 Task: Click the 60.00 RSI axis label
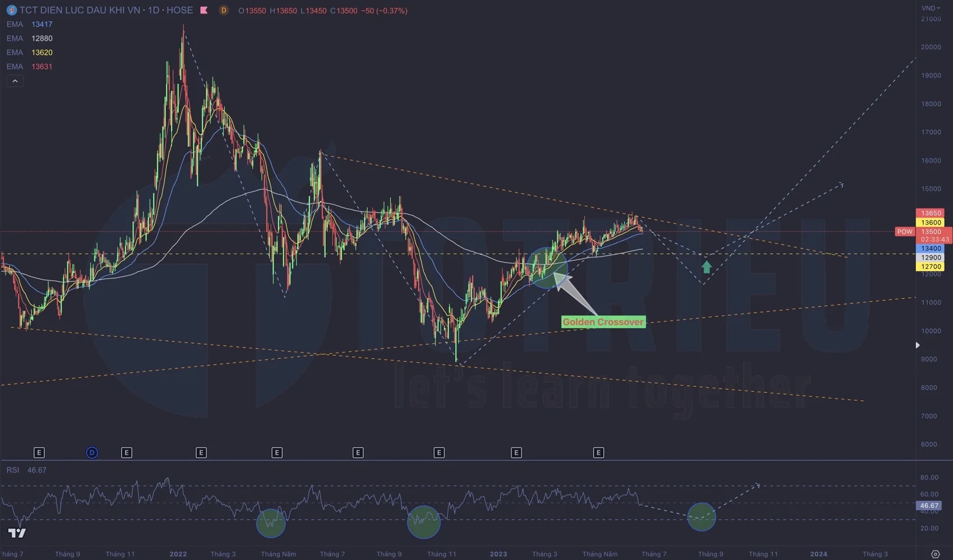coord(929,494)
